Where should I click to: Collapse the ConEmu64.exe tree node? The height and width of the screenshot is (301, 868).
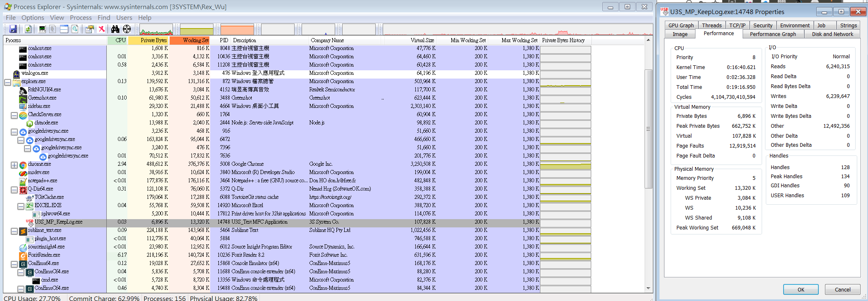click(14, 264)
